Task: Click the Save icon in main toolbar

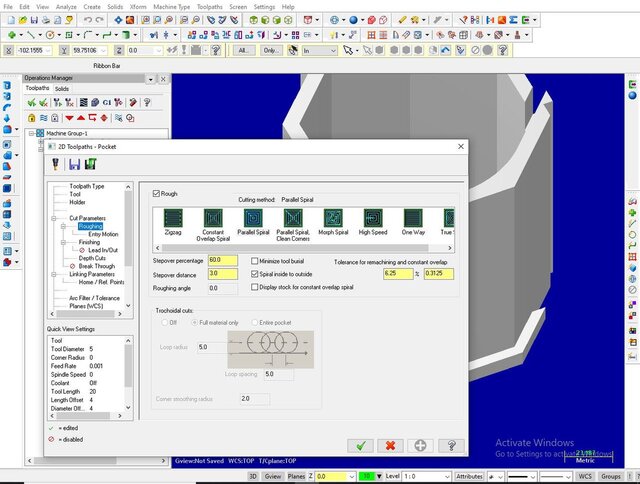Action: pos(34,20)
